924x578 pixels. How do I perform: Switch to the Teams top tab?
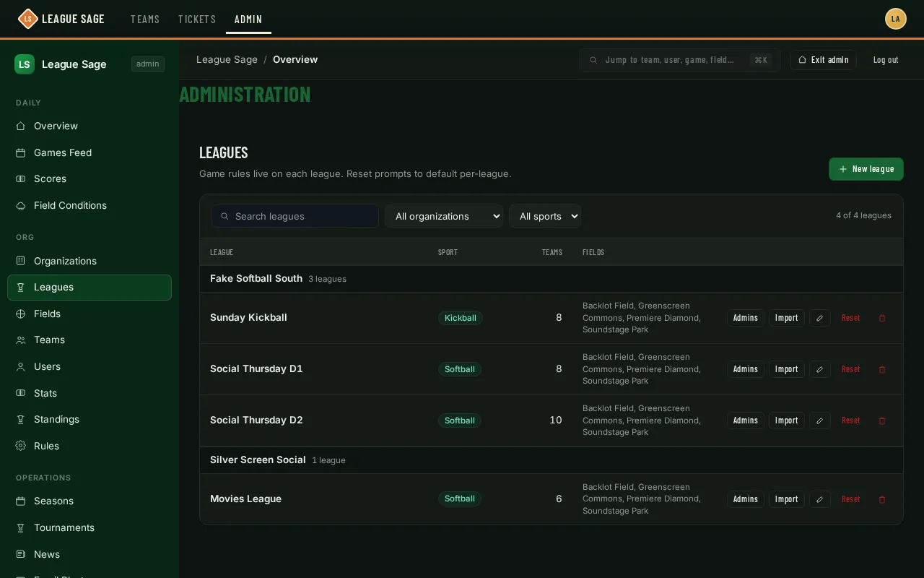tap(145, 19)
